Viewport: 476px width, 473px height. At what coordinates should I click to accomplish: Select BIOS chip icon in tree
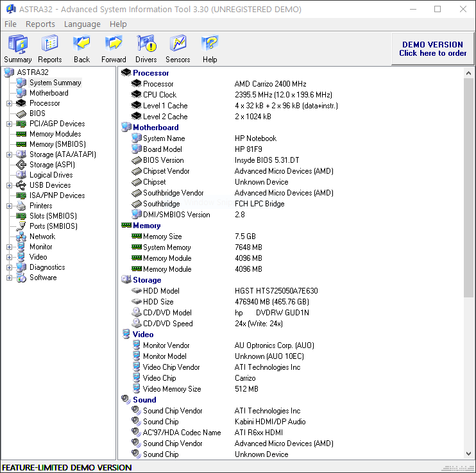tap(21, 113)
